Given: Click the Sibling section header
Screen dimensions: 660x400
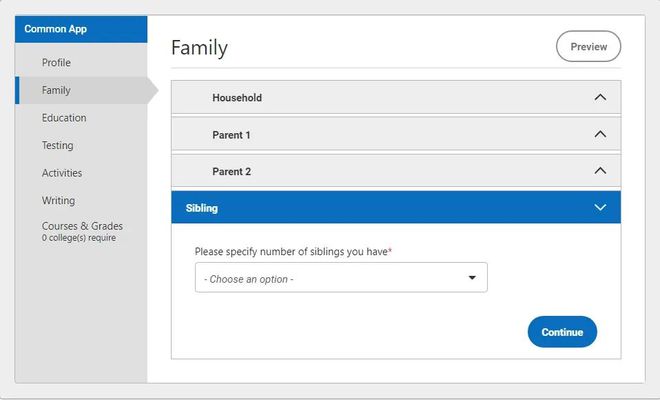Looking at the screenshot, I should point(202,208).
